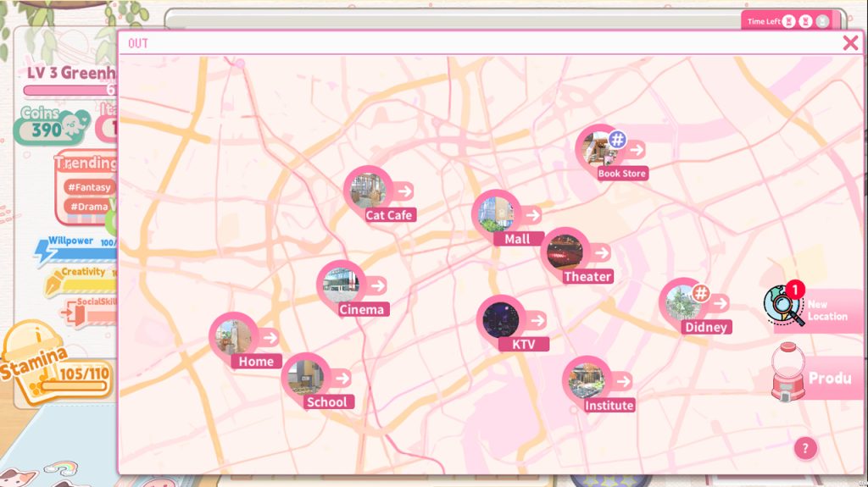
Task: Click the Home location thumbnail
Action: coord(233,335)
